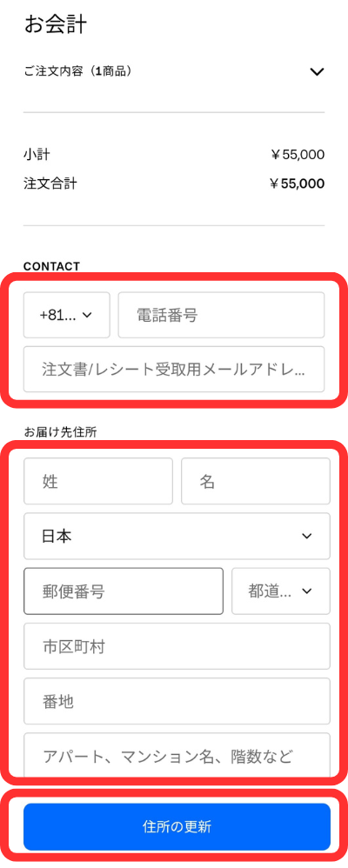The height and width of the screenshot is (868, 348).
Task: Open the 都道府県 prefecture dropdown
Action: point(281,591)
